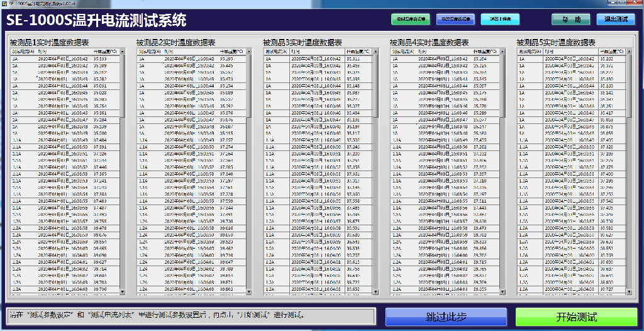Image resolution: width=644 pixels, height=331 pixels.
Task: Click the status message field at bottom
Action: [x=191, y=316]
